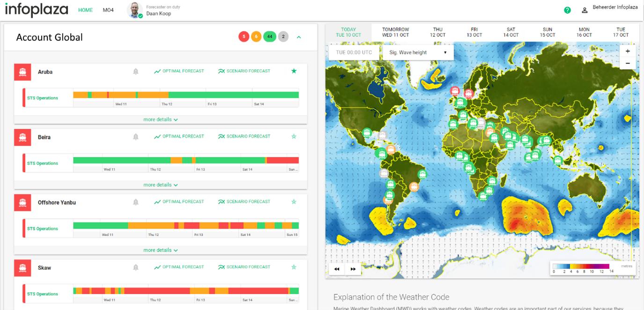
Task: Click the STS Operations label for Offshore Yanbu
Action: (43, 229)
